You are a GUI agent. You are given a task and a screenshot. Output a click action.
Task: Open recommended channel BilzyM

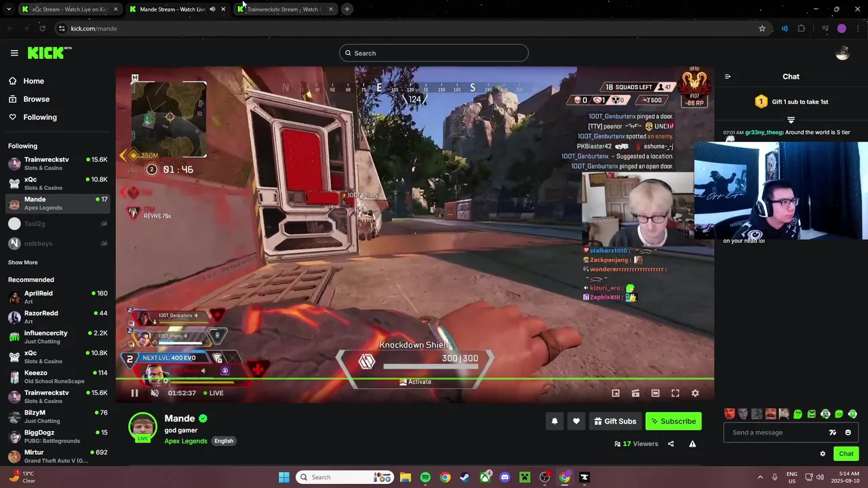[58, 416]
